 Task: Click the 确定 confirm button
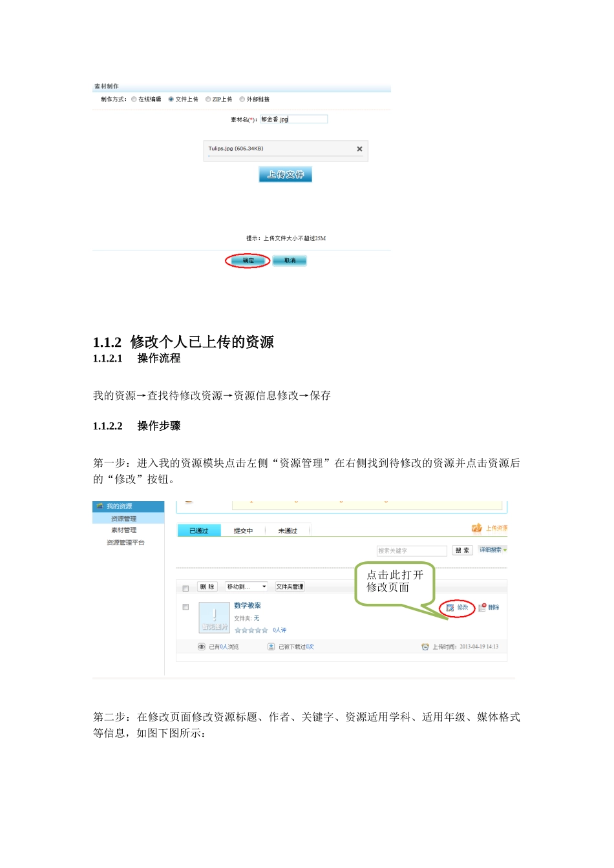click(x=248, y=261)
